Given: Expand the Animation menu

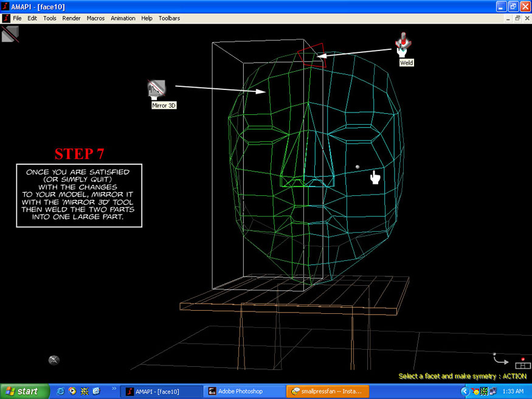Looking at the screenshot, I should point(123,18).
